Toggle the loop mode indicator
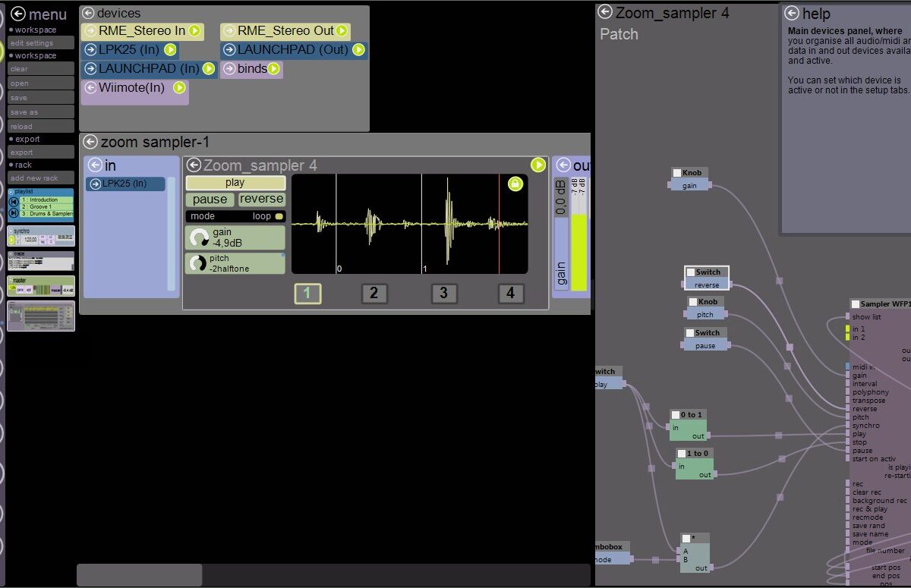 point(279,216)
